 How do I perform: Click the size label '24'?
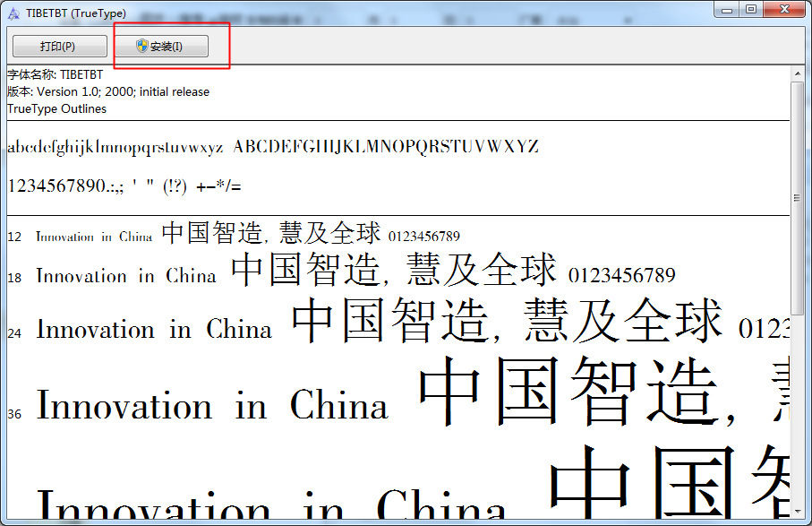(14, 333)
